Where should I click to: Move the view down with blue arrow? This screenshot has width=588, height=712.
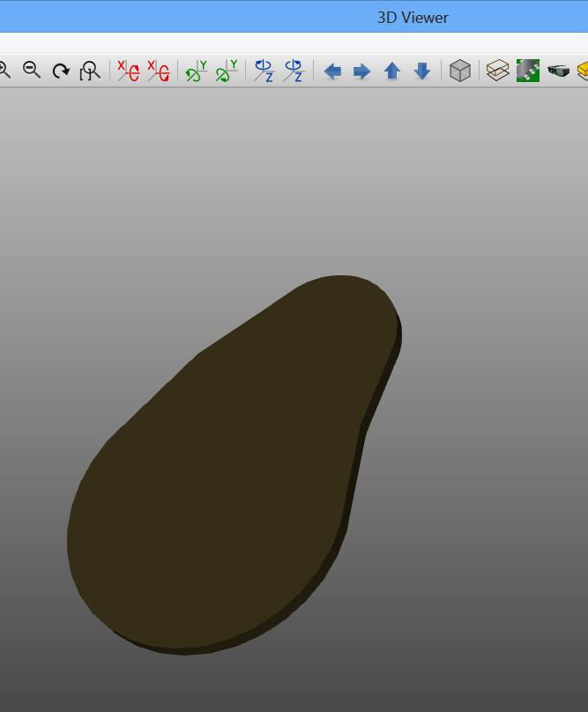click(422, 71)
